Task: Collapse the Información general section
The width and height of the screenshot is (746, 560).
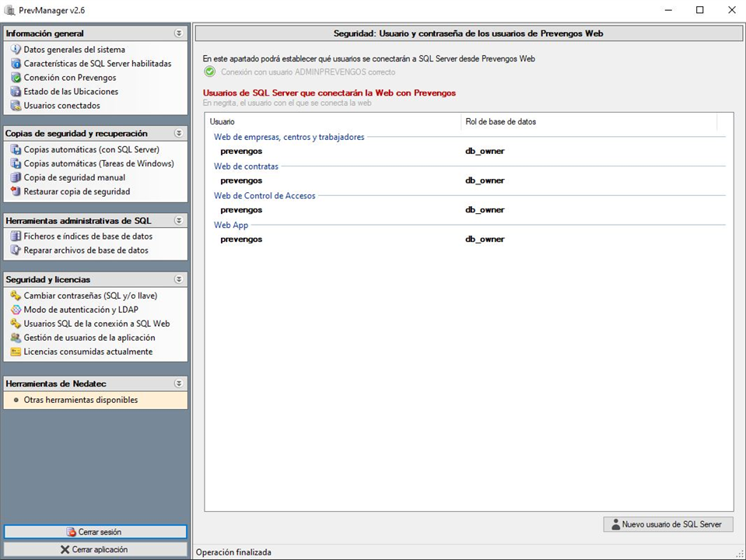Action: (x=179, y=33)
